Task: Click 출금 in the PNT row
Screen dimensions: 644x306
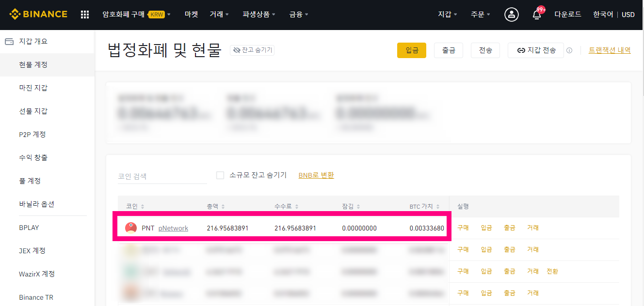Action: tap(510, 228)
